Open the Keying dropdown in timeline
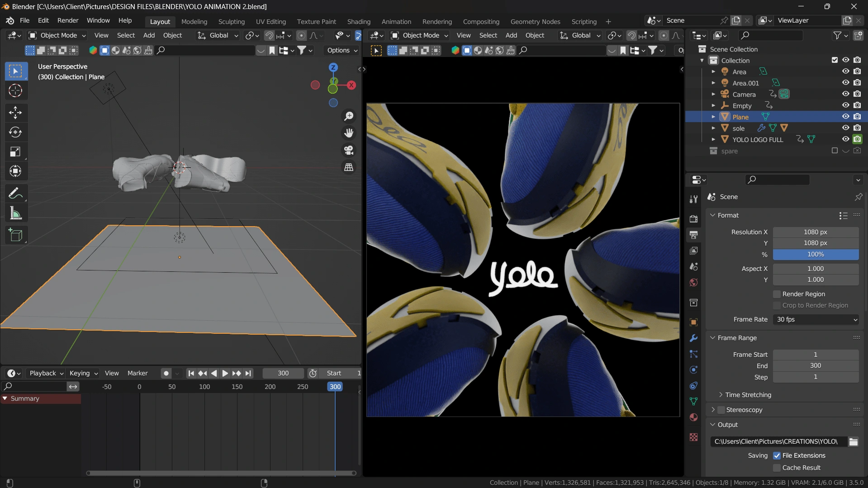This screenshot has height=488, width=868. (x=83, y=373)
